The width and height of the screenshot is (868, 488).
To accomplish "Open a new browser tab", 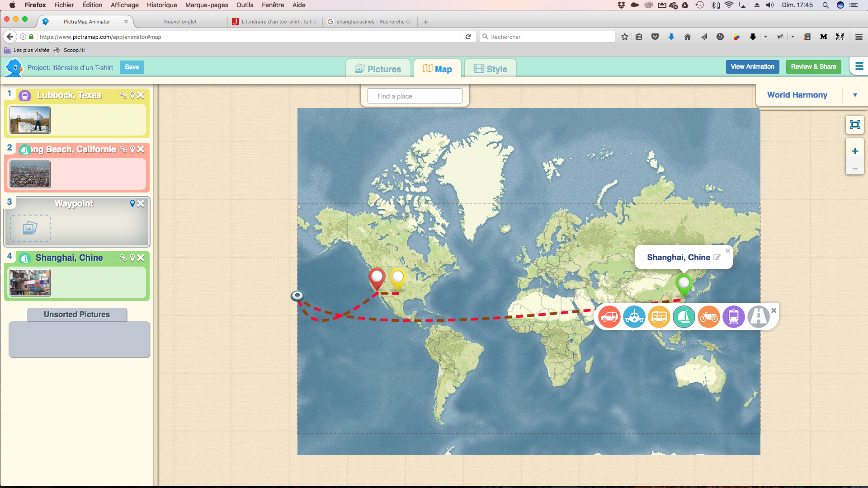I will click(x=425, y=22).
